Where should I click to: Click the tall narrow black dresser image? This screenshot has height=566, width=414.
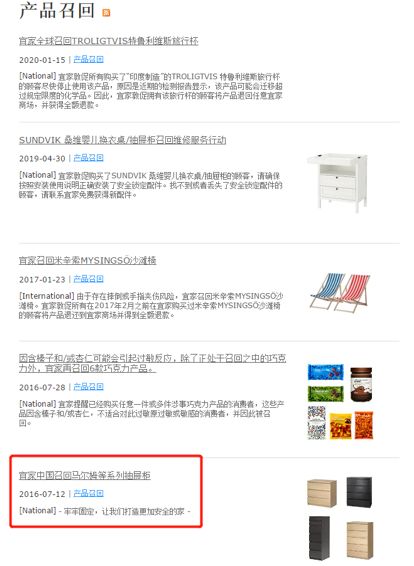tap(319, 537)
